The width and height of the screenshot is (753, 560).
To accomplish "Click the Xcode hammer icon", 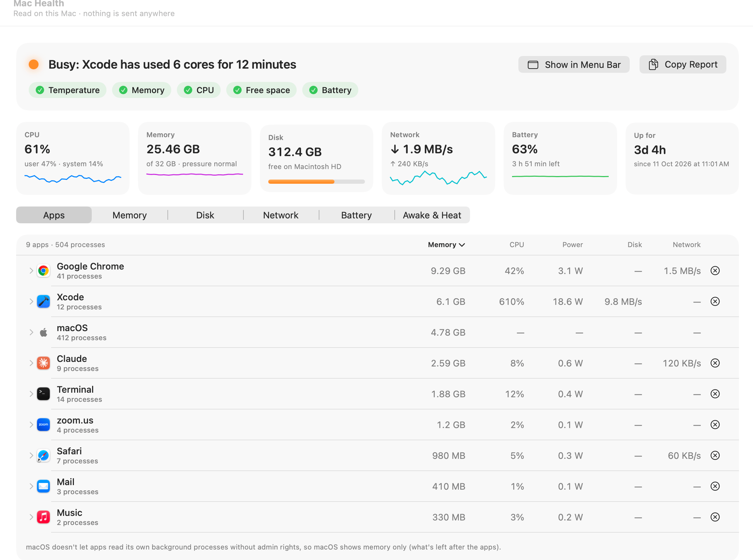I will pos(43,301).
